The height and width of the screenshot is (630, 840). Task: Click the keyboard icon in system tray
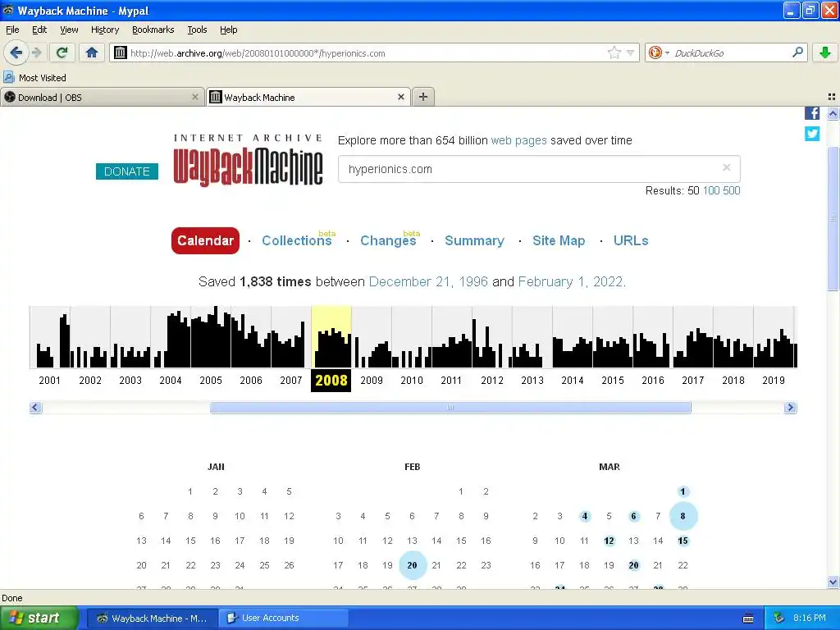point(748,619)
